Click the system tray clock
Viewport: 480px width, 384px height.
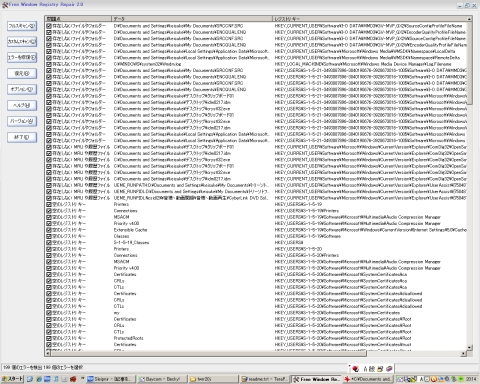pyautogui.click(x=471, y=379)
